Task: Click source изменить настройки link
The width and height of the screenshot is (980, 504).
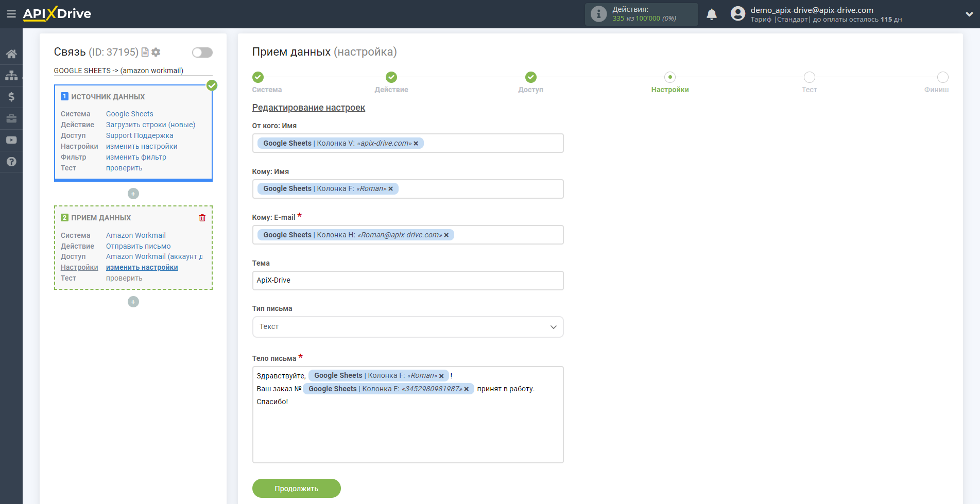Action: (142, 146)
